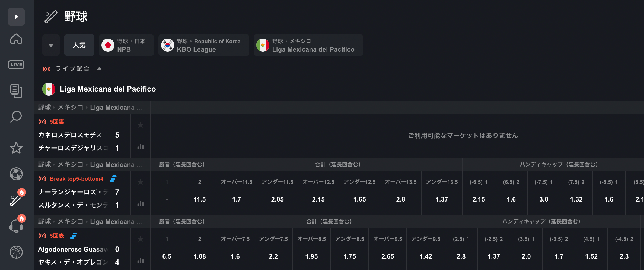Expand the sidebar with arrow button
The image size is (644, 270).
click(x=16, y=17)
